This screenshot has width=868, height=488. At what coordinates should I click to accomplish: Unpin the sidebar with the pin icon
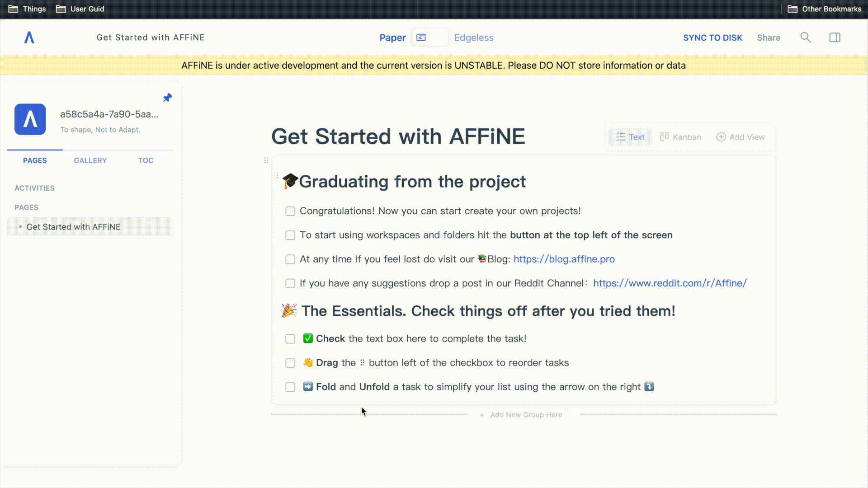(167, 98)
